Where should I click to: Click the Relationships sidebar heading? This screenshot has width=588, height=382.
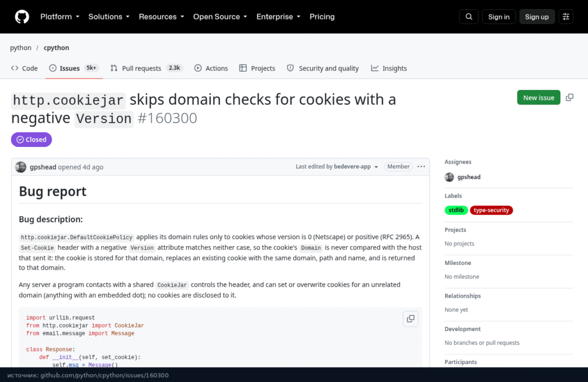462,296
